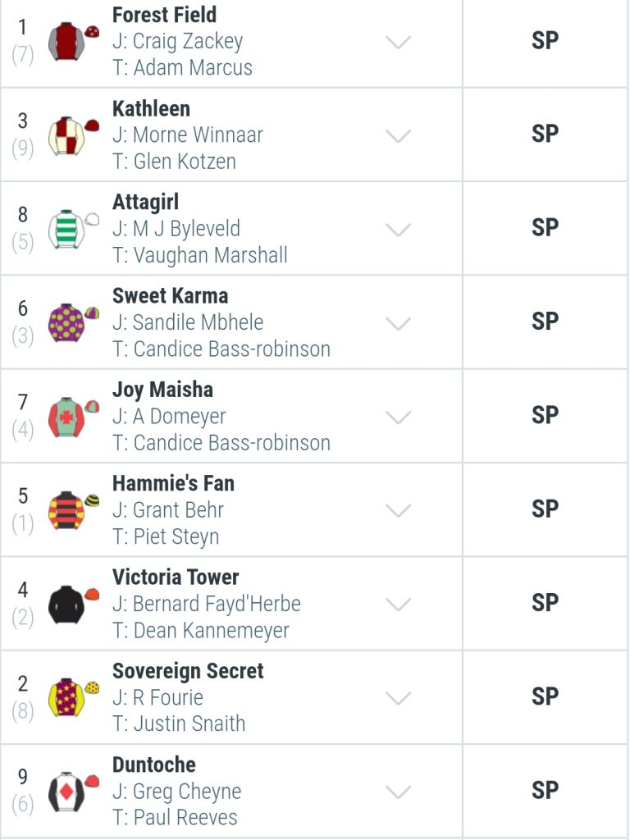Viewport: 630px width, 840px height.
Task: Expand details for Forest Field
Action: point(398,42)
